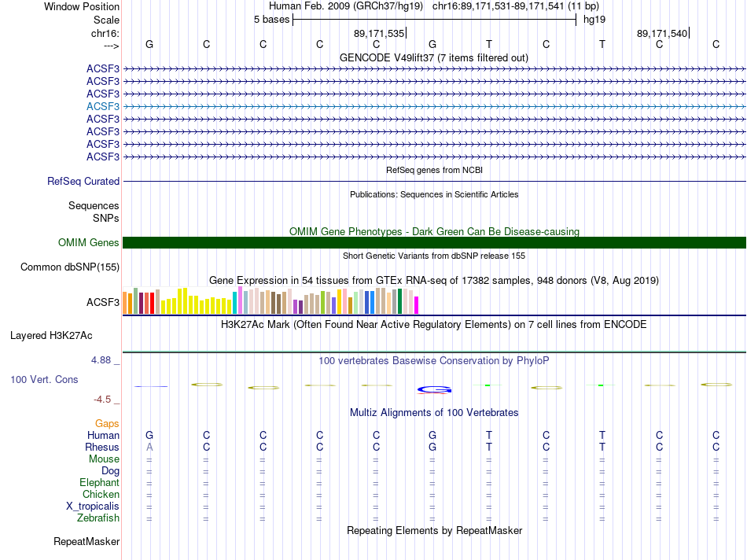Click the H3K27Ac Mark track title
The height and width of the screenshot is (560, 747).
point(434,325)
